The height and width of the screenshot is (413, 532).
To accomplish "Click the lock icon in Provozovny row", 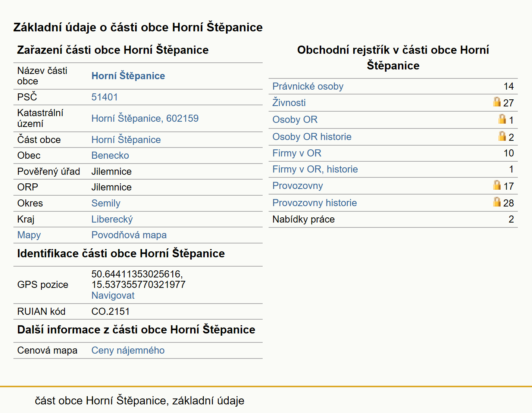I will click(x=497, y=185).
